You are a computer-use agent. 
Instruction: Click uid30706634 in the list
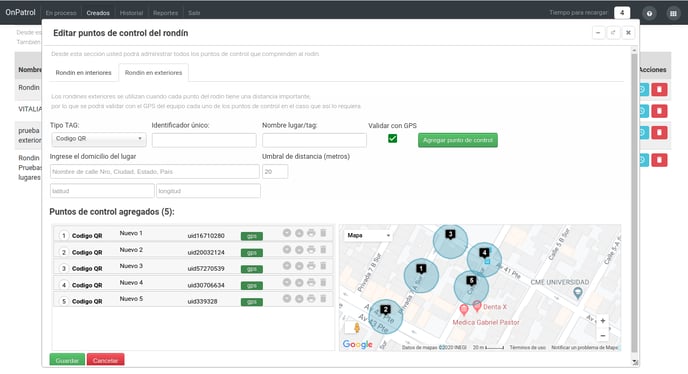(206, 285)
